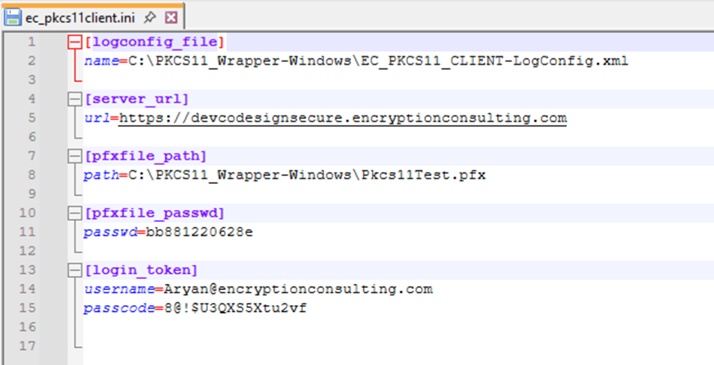Click the [server_url] section header text

pos(136,99)
